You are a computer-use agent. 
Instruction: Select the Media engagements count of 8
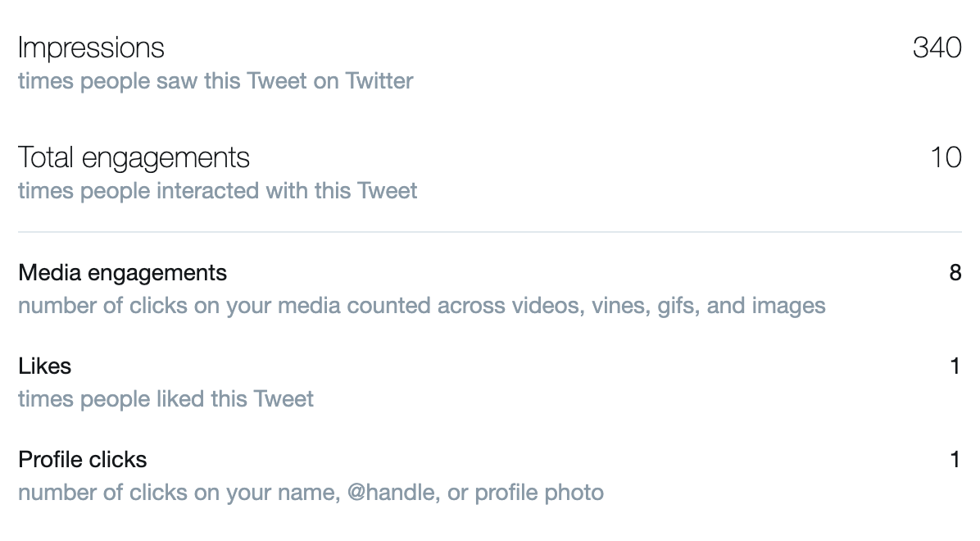(x=955, y=272)
